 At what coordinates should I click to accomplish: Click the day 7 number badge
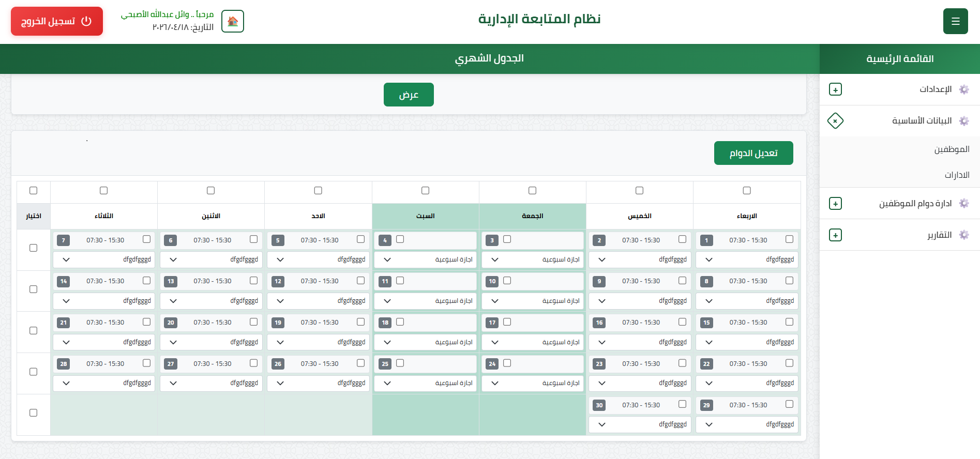(x=64, y=240)
